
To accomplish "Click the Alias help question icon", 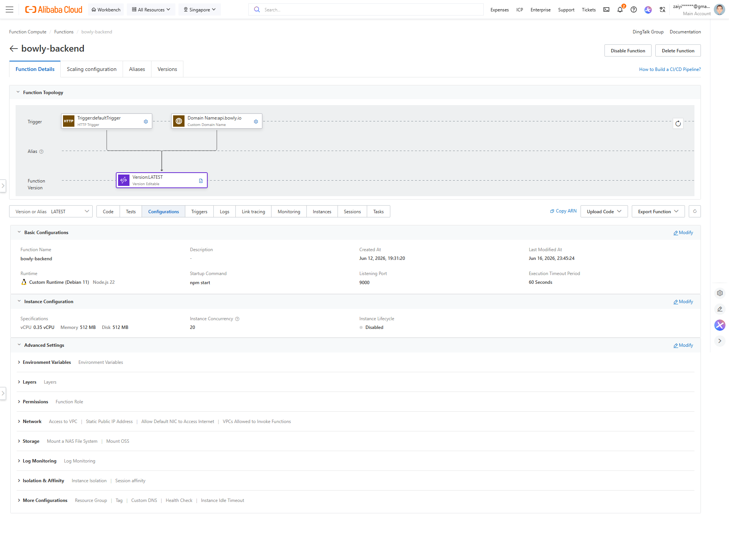I will pos(41,151).
